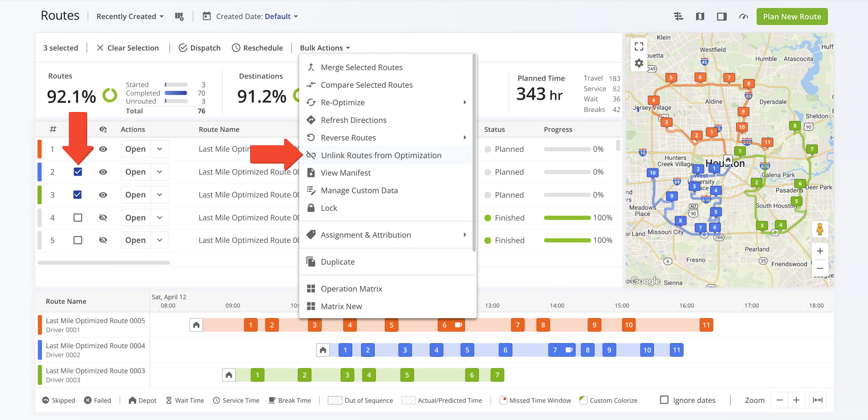Expand the Recently Created dropdown
Viewport: 868px width, 420px height.
click(130, 17)
